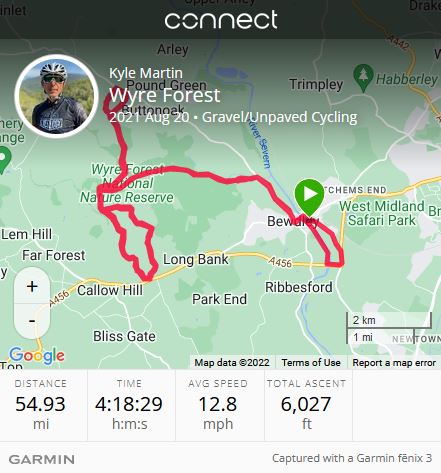Zoom out with the minus button

(x=32, y=321)
